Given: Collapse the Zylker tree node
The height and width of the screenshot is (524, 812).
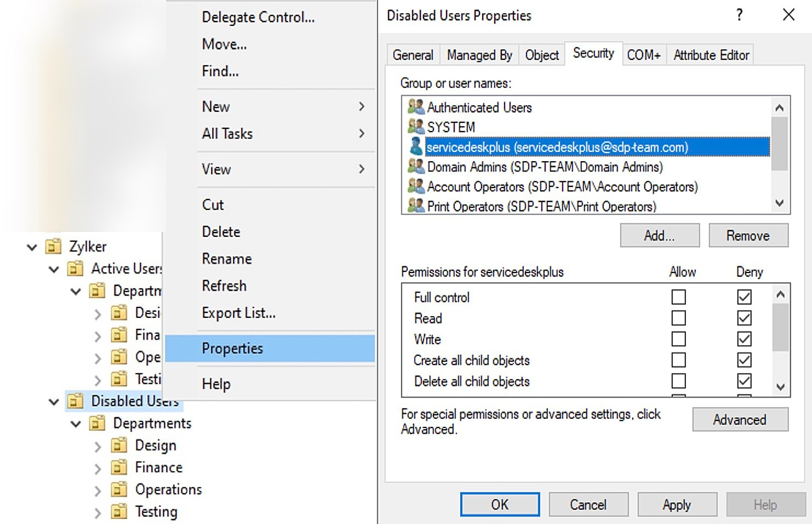Looking at the screenshot, I should [x=32, y=247].
